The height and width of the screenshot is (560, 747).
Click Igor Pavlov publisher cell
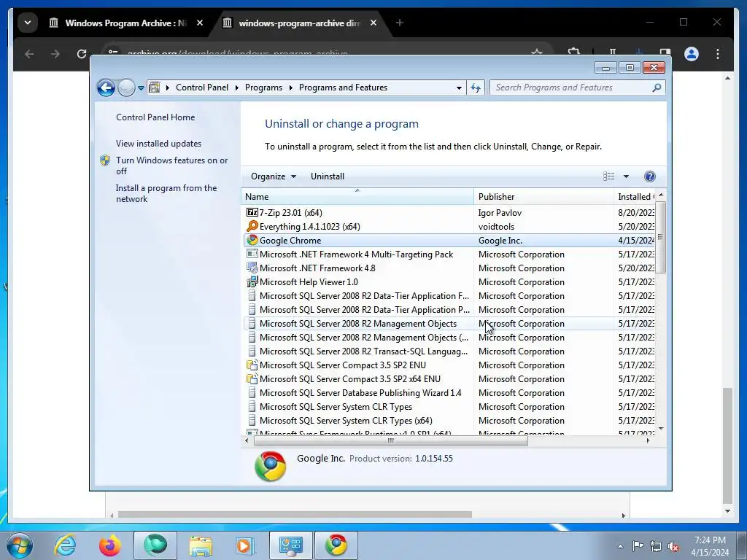(500, 213)
